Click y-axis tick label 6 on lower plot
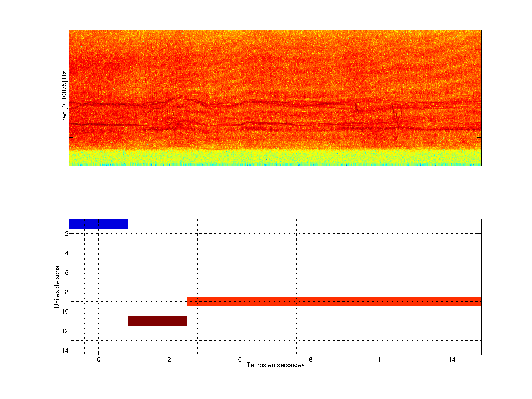The image size is (532, 399). click(x=67, y=273)
